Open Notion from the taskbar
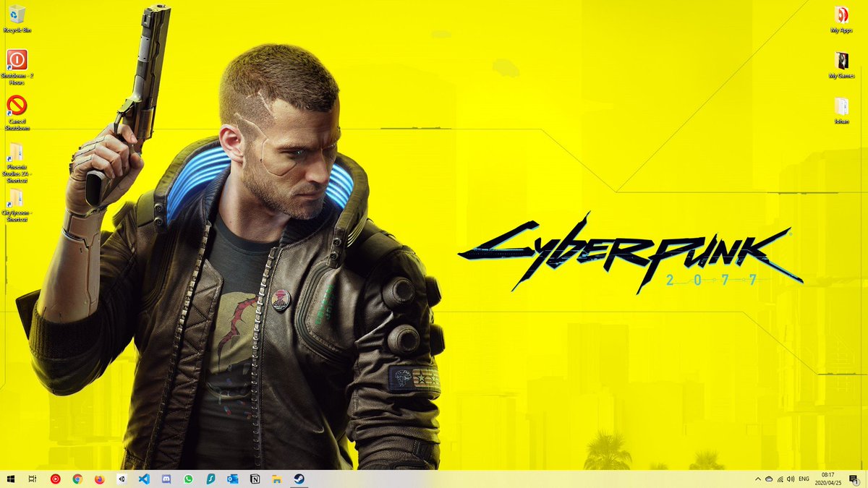868x488 pixels. 255,479
